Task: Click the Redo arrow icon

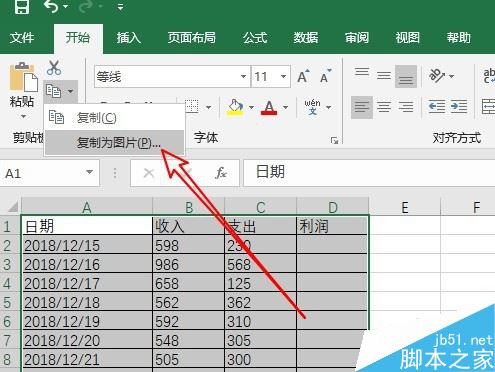Action: point(86,6)
